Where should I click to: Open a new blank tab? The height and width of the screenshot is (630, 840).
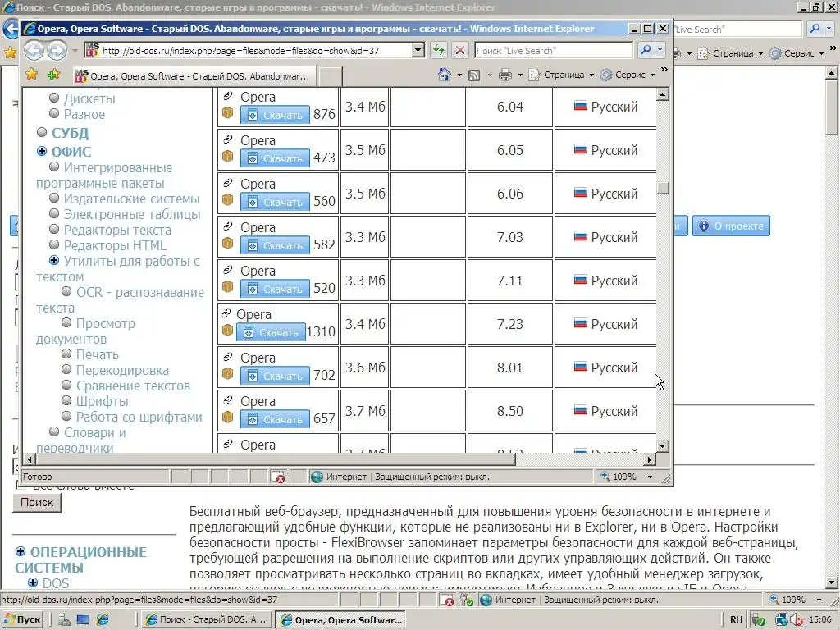(x=331, y=76)
